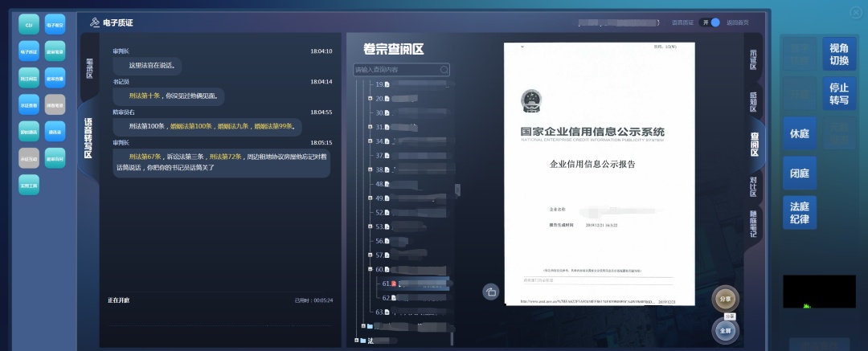Expand tree item 31
Image resolution: width=868 pixels, height=351 pixels.
click(371, 127)
